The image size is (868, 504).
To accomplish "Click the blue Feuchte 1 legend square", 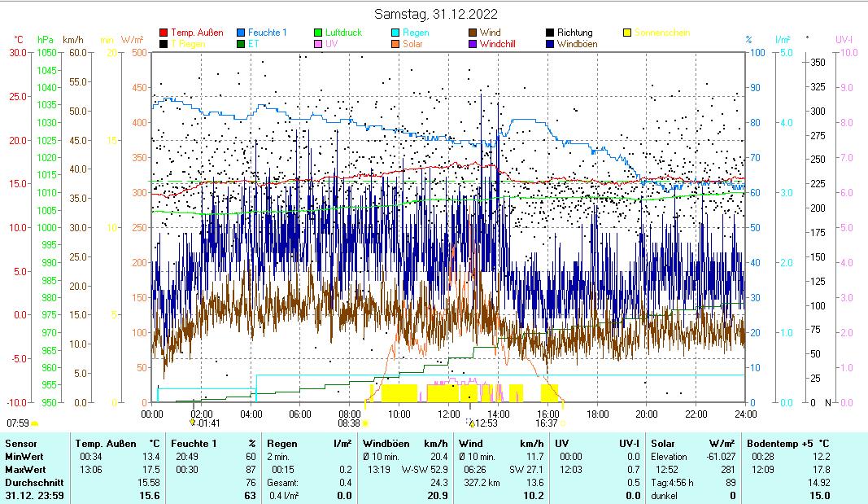I will coord(241,33).
